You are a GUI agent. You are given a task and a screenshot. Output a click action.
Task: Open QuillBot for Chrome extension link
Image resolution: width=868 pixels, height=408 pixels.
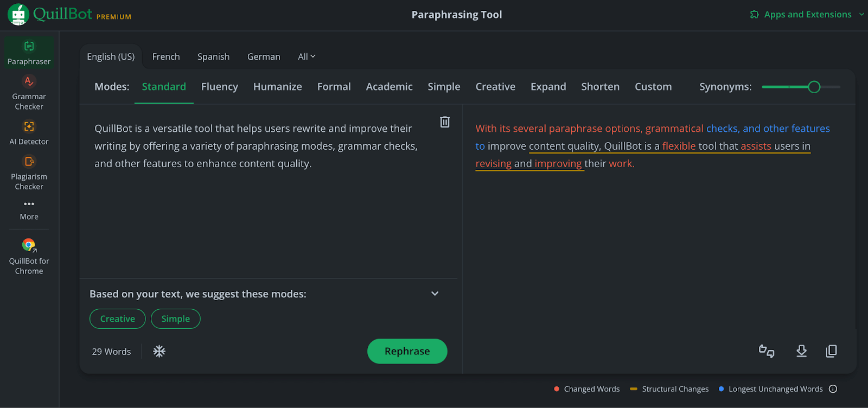tap(29, 257)
